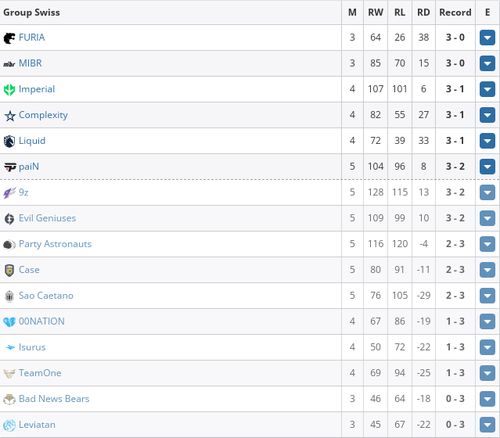Click the FURIA panther logo icon
This screenshot has height=438, width=500.
9,38
